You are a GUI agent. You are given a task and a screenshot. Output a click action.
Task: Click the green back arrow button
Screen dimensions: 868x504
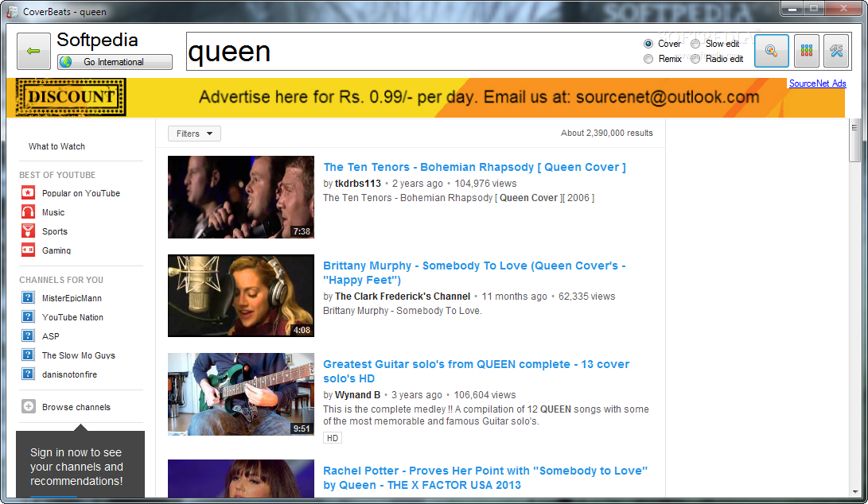tap(33, 51)
